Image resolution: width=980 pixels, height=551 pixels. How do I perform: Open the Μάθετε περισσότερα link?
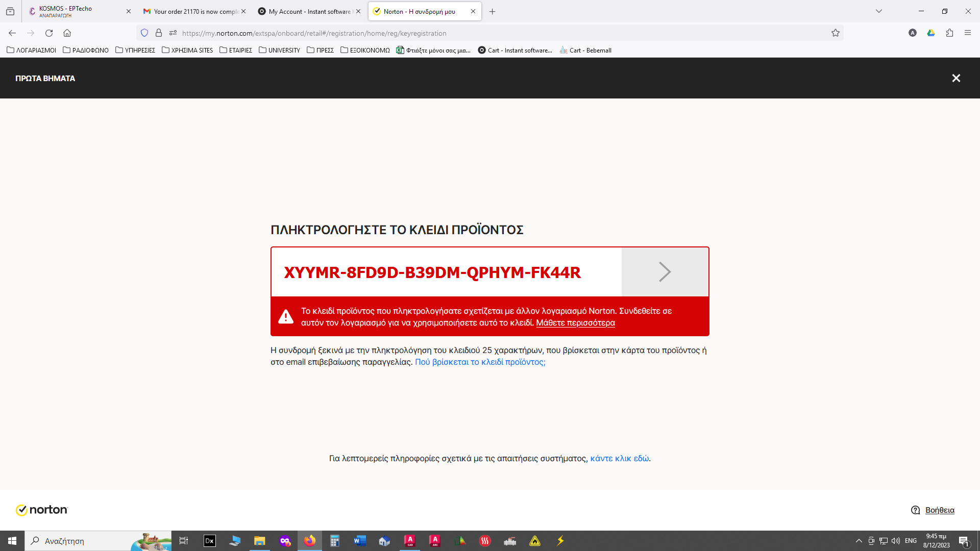coord(575,323)
